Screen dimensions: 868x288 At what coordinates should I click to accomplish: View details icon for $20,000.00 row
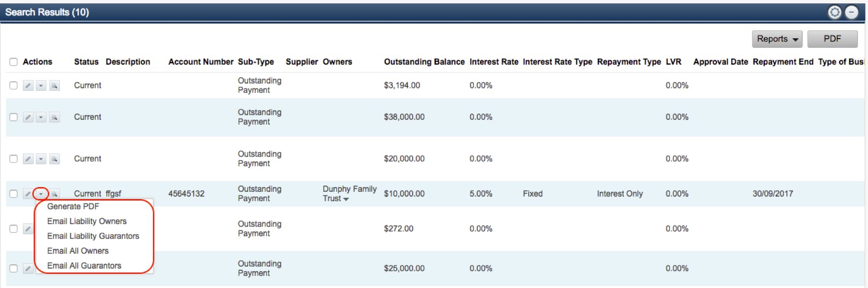pyautogui.click(x=55, y=159)
